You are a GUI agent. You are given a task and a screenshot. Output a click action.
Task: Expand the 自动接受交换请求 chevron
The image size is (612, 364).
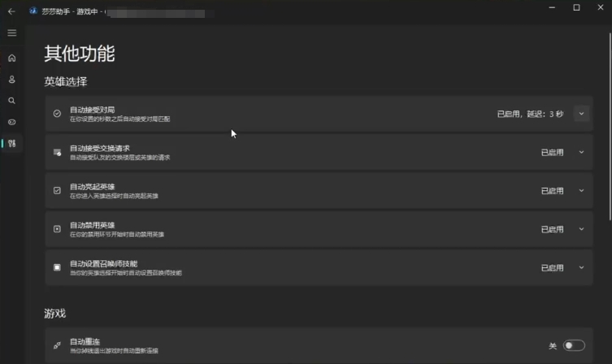pos(581,152)
